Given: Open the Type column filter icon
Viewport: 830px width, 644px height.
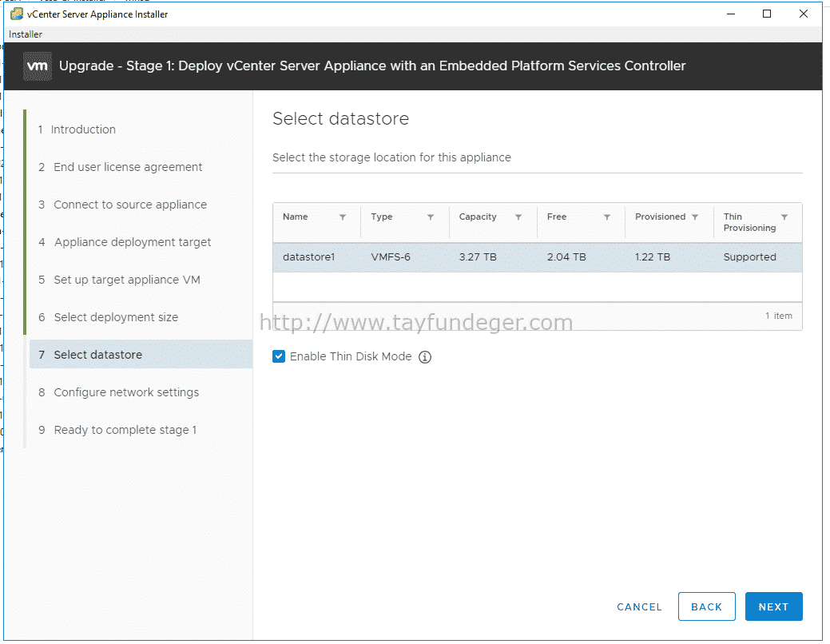Looking at the screenshot, I should 431,217.
